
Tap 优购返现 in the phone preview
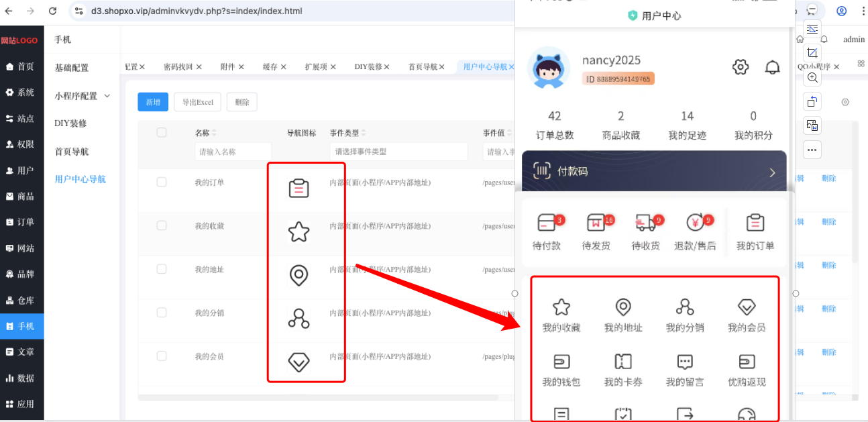[747, 371]
